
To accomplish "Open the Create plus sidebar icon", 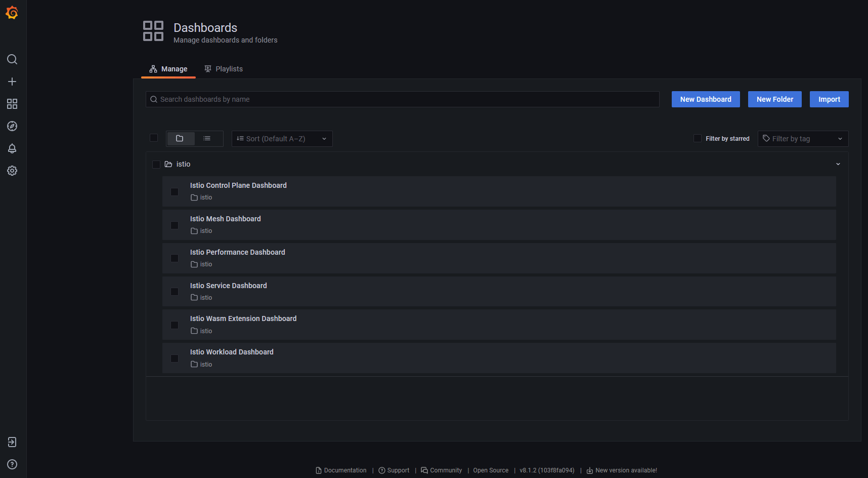I will [x=12, y=82].
